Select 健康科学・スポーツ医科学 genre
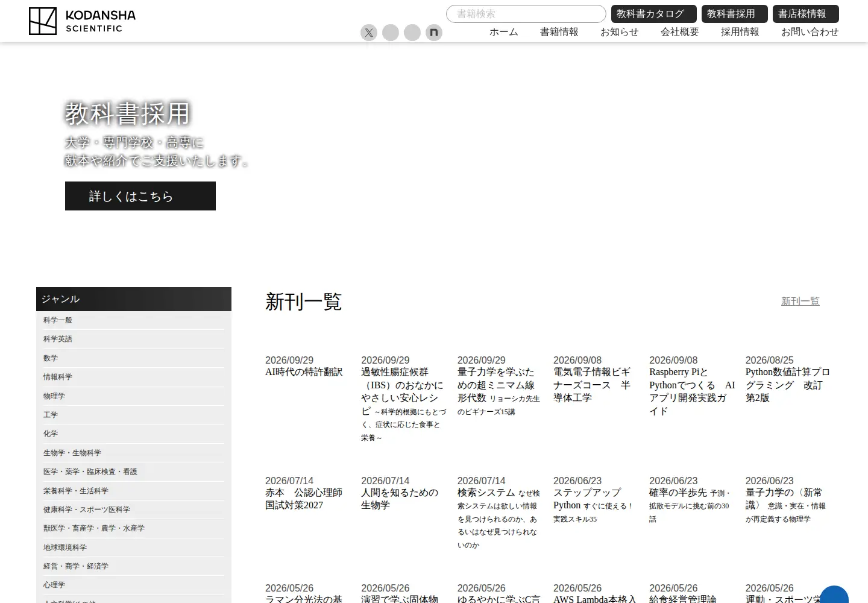The image size is (868, 603). [x=133, y=510]
